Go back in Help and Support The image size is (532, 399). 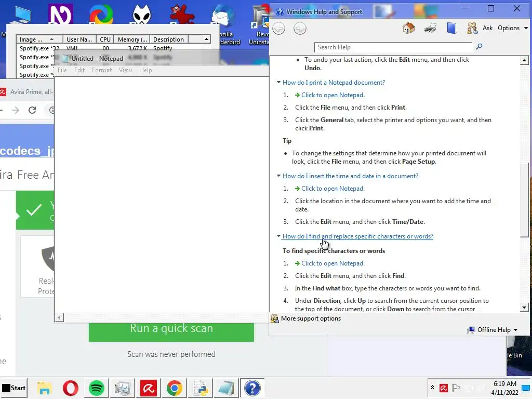pyautogui.click(x=279, y=29)
